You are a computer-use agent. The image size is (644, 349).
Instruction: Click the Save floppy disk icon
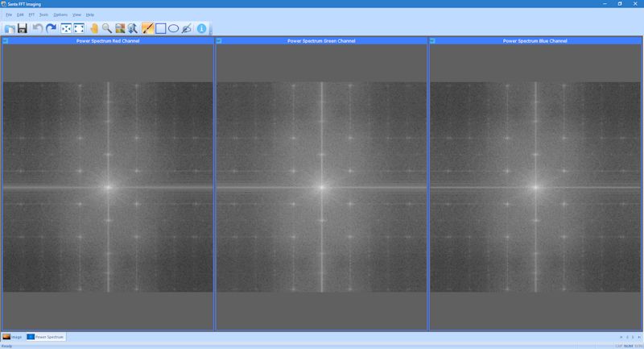click(x=23, y=29)
